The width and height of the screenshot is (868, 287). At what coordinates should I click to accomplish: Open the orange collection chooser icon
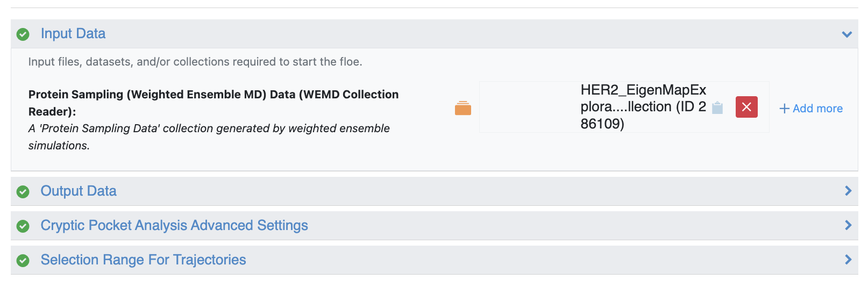tap(463, 108)
